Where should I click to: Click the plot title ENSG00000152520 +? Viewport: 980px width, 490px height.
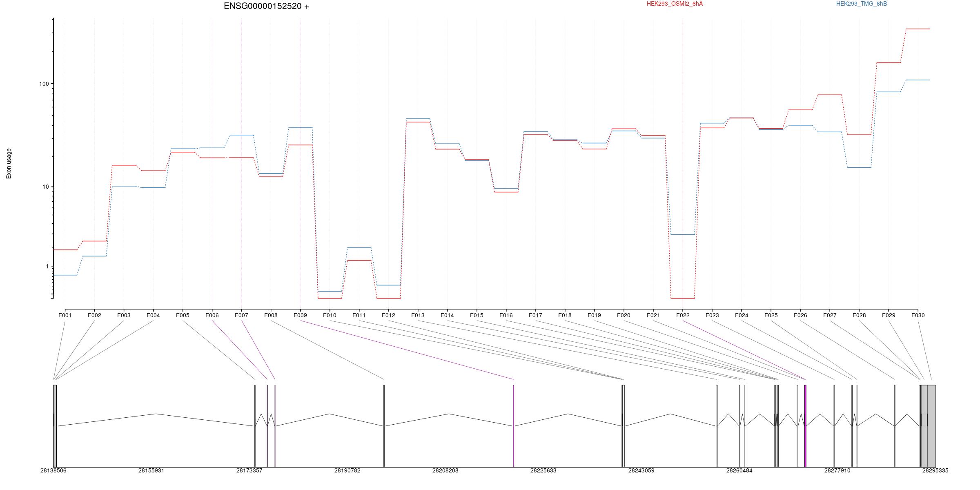[x=266, y=6]
